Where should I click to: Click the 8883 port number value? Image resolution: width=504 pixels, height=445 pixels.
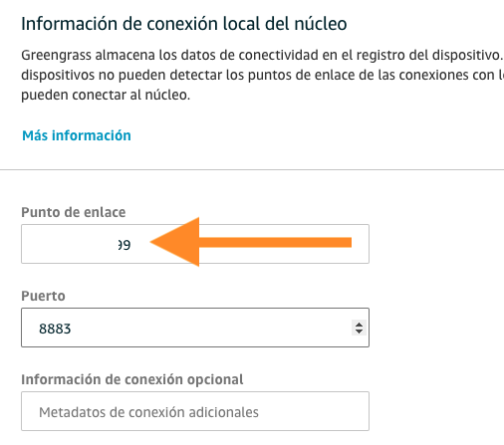coord(55,329)
